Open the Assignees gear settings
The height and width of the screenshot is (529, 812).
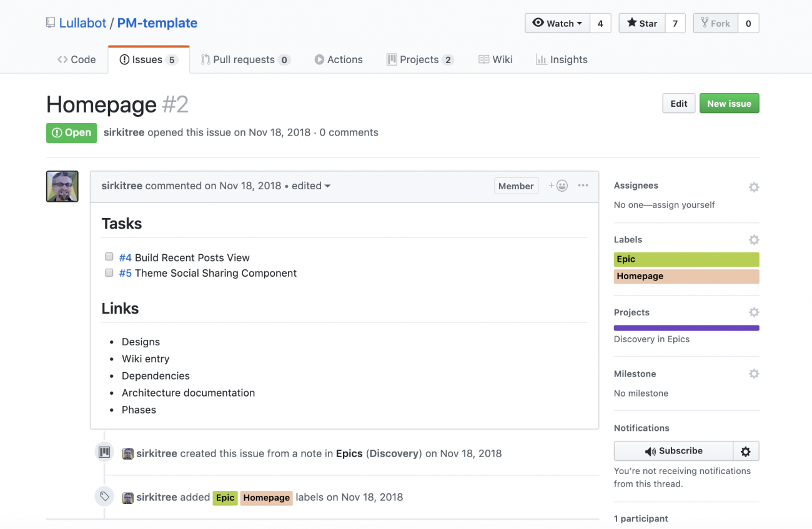[x=754, y=187]
